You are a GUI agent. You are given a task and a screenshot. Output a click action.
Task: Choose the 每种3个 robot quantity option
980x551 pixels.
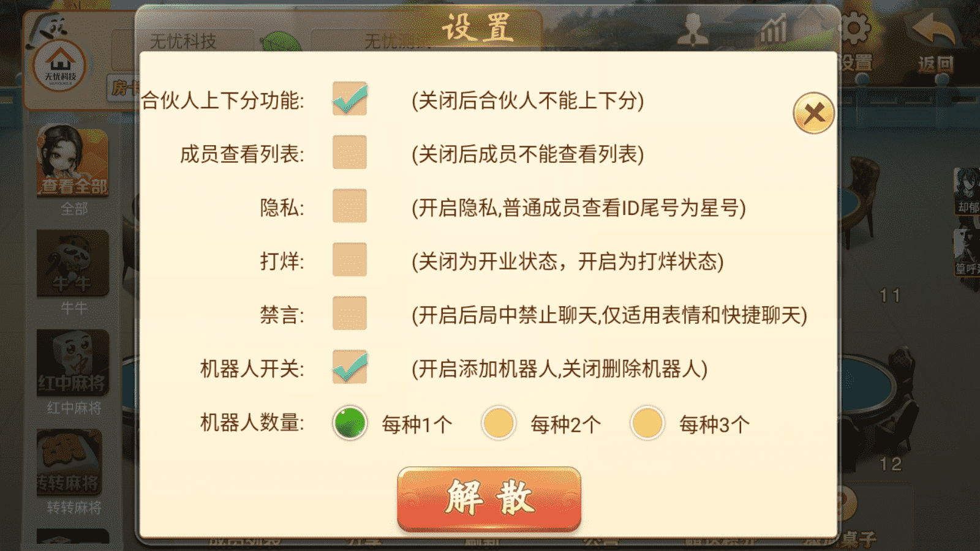(x=647, y=423)
